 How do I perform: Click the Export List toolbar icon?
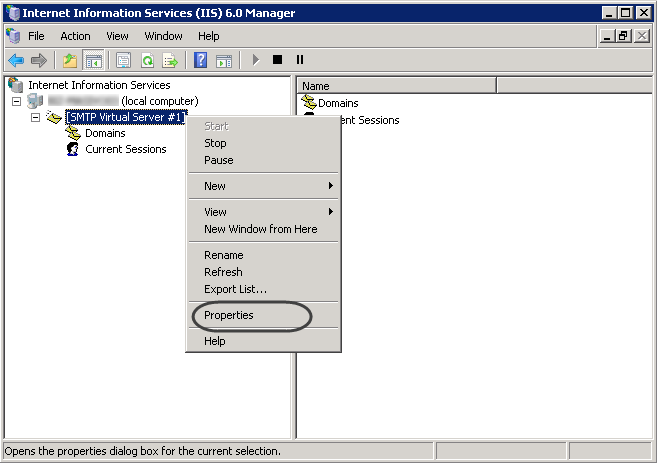click(170, 60)
